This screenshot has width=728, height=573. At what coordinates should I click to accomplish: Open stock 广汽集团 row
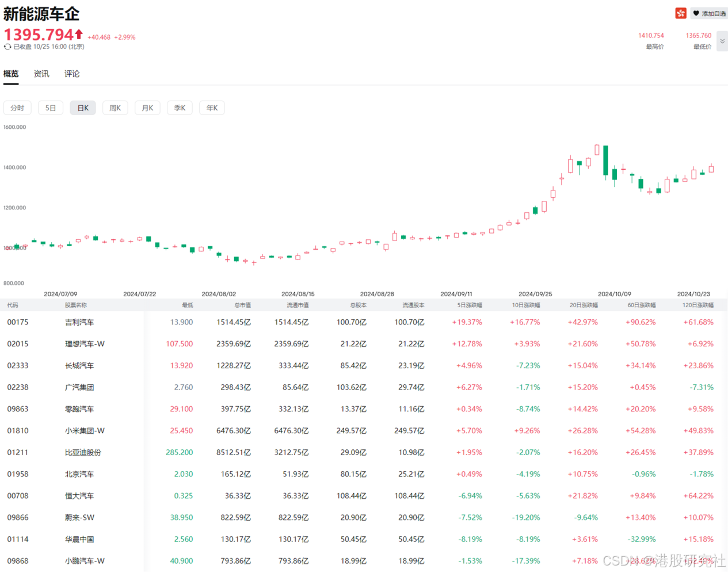[364, 387]
